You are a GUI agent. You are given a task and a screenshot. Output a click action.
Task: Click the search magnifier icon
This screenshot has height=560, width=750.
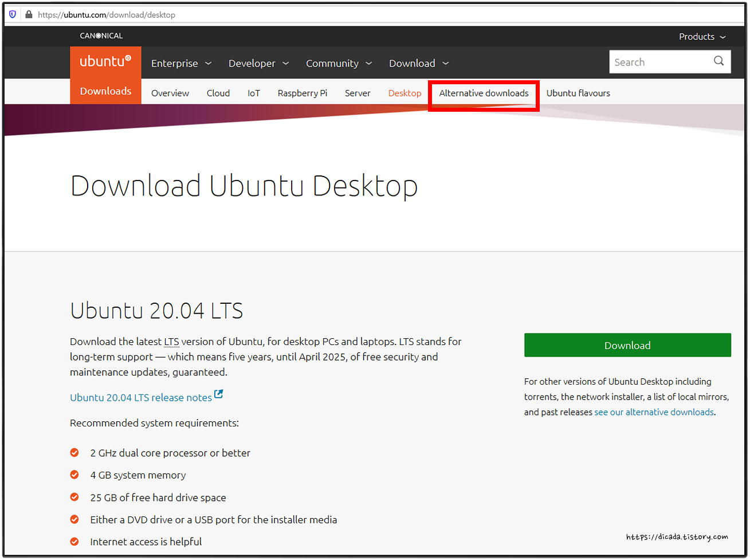pos(718,61)
